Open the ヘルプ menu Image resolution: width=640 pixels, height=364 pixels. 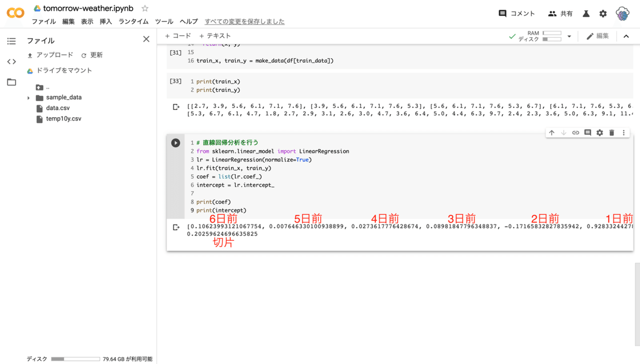pyautogui.click(x=189, y=22)
